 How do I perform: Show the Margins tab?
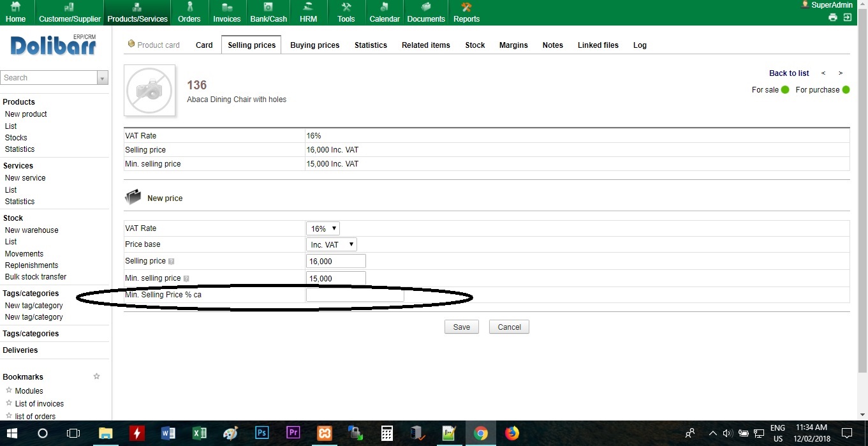point(513,45)
